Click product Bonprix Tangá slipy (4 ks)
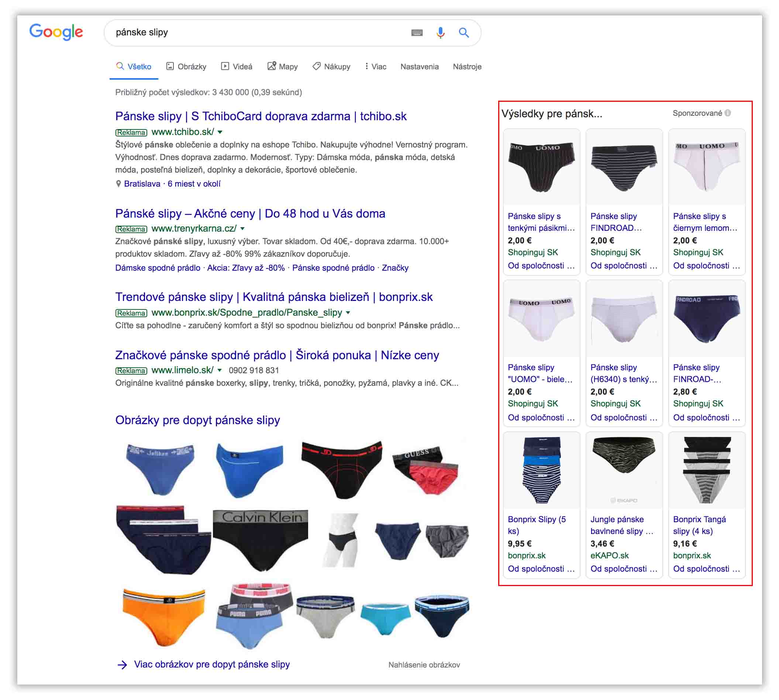The height and width of the screenshot is (700, 779). [x=699, y=525]
